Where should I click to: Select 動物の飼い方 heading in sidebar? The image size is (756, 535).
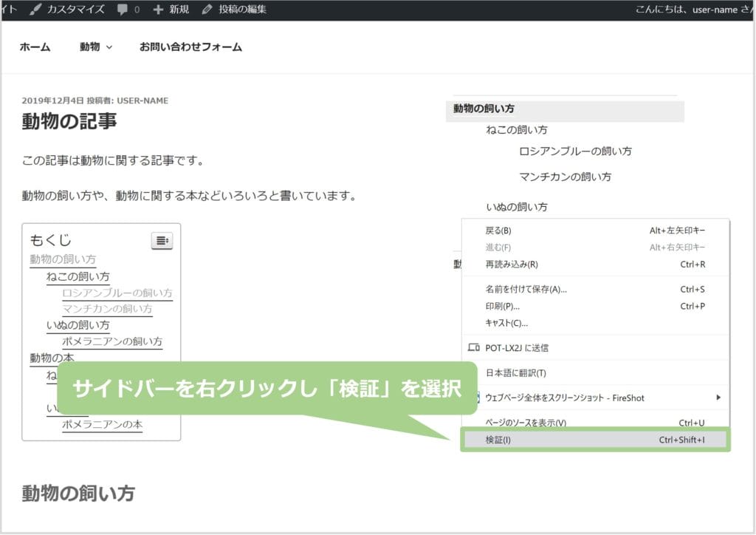[x=484, y=109]
